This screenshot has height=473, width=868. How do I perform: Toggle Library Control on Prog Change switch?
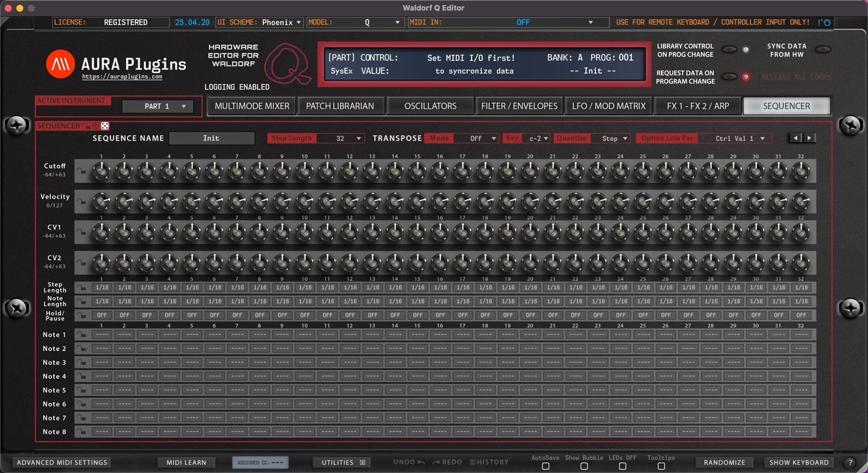coord(729,50)
